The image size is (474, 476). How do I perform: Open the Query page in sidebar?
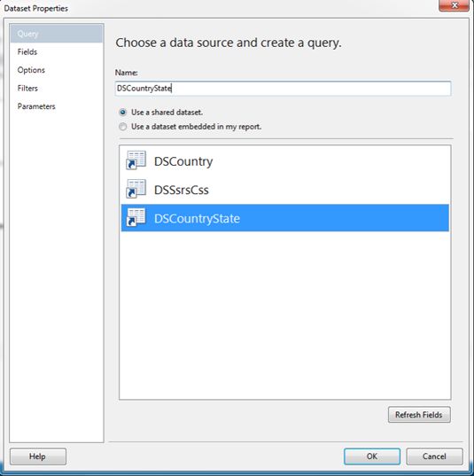coord(57,34)
